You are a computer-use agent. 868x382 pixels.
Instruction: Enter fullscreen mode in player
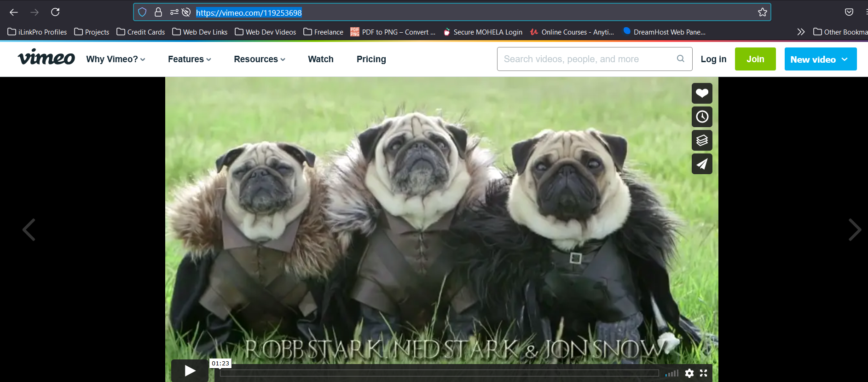[x=703, y=373]
